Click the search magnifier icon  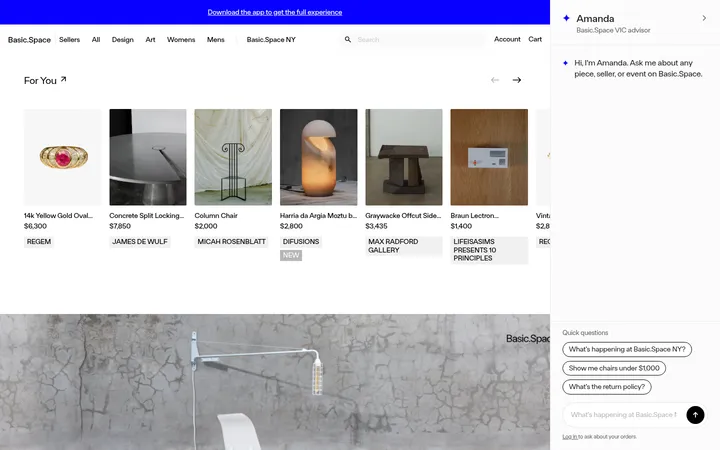(x=348, y=39)
